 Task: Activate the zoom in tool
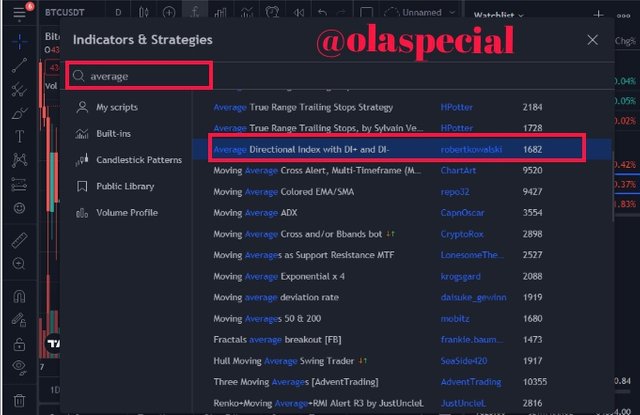coord(20,263)
